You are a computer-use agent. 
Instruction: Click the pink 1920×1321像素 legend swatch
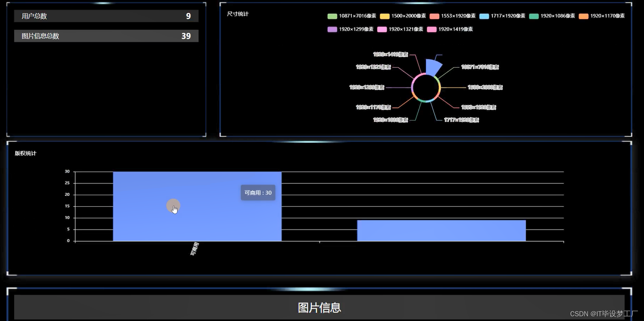382,29
